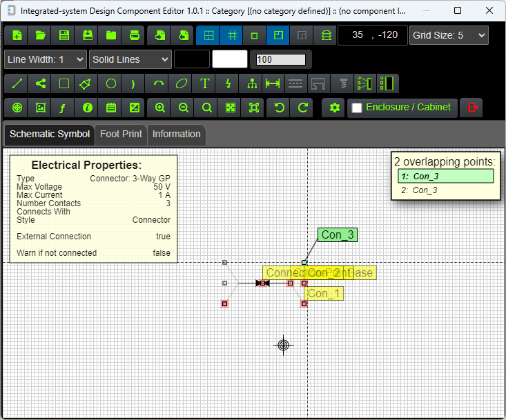Click the zoom in magnifier icon

pos(160,108)
